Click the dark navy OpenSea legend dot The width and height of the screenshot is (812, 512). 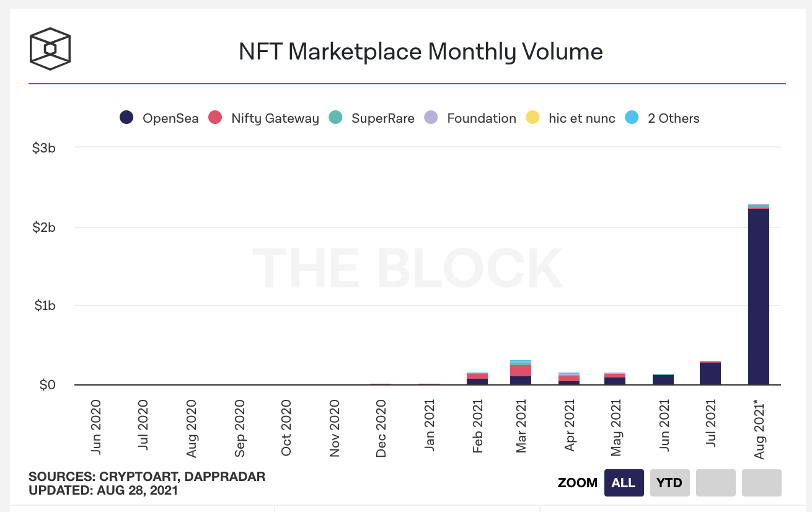point(127,118)
